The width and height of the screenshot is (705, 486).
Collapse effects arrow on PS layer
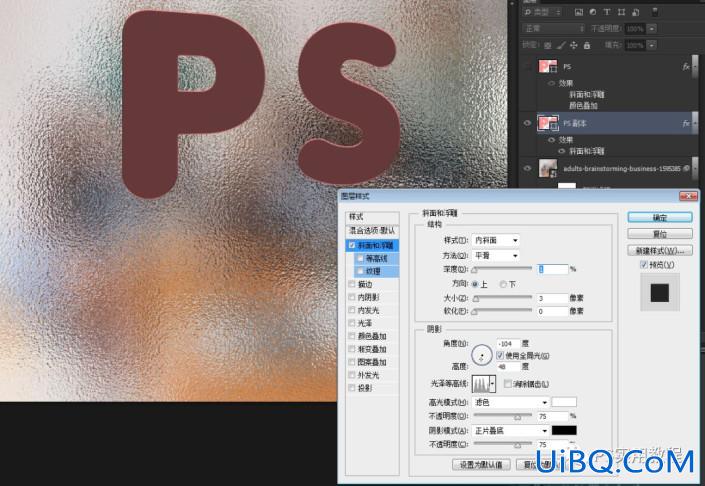(695, 67)
